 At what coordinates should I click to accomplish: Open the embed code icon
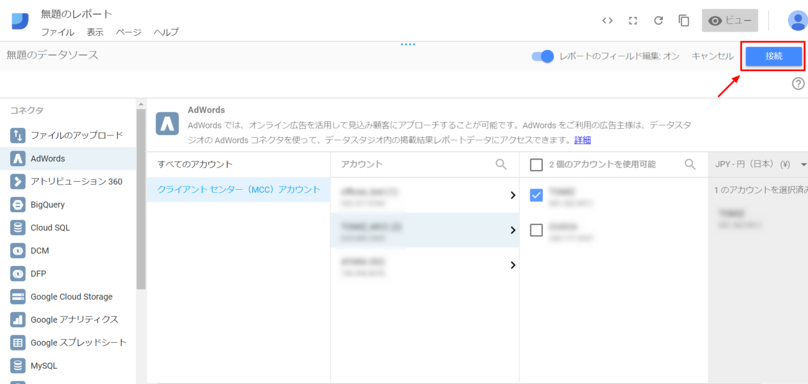(608, 21)
